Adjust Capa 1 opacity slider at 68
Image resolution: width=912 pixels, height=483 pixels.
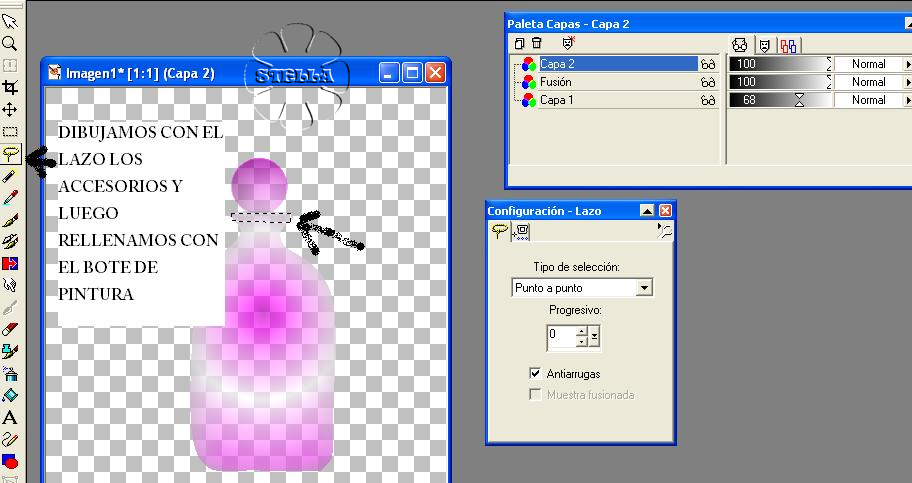(x=781, y=100)
